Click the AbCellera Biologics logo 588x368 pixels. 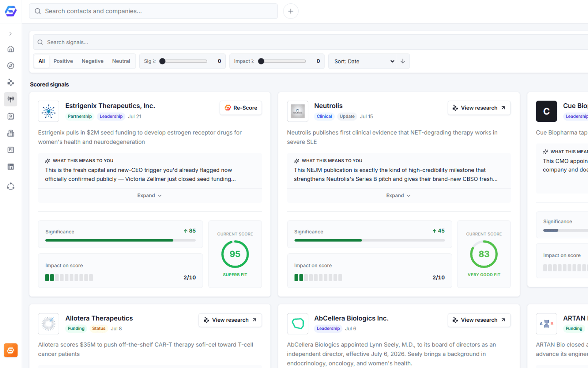click(x=297, y=324)
